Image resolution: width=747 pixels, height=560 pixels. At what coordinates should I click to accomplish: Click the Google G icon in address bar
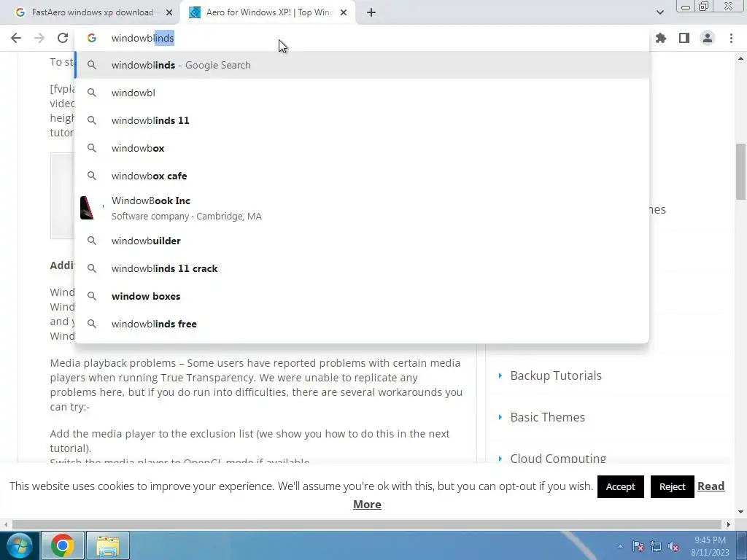tap(91, 38)
